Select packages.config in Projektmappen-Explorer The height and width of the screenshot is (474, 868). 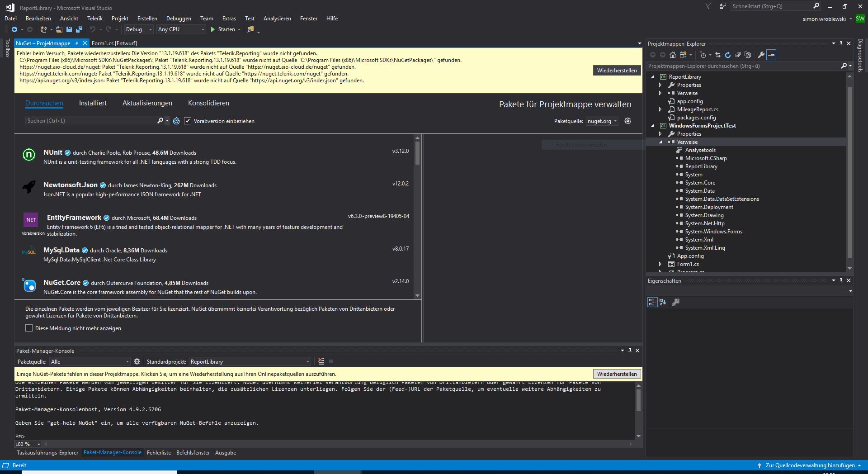[x=696, y=118]
